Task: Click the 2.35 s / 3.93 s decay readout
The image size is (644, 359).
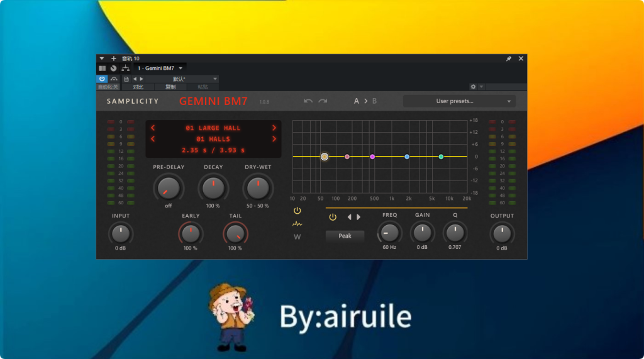Action: pos(213,150)
